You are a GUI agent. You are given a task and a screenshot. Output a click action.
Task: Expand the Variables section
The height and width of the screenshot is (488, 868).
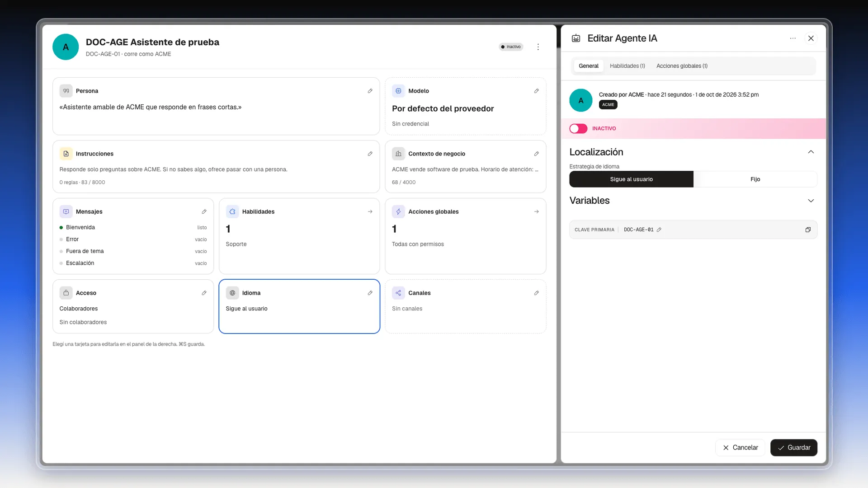pos(811,201)
